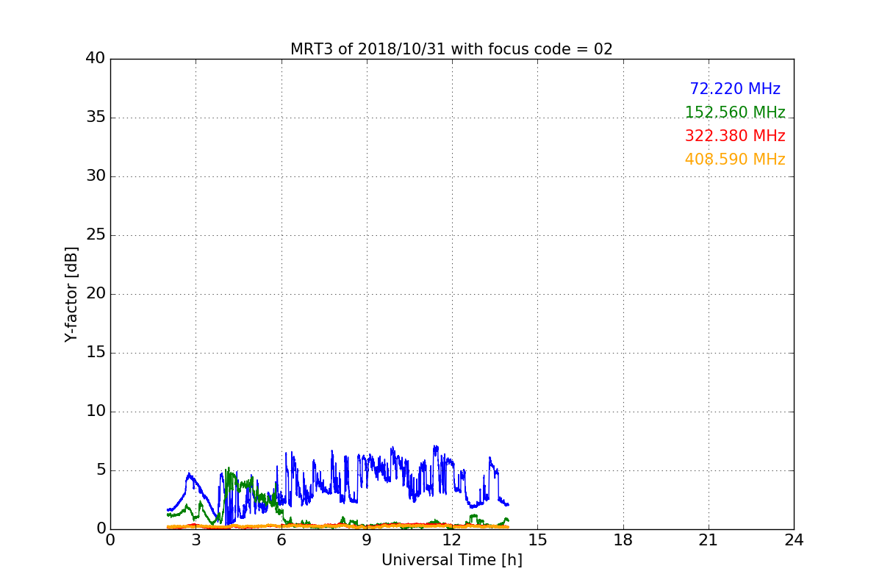
Task: Click the x-axis tick label 24
Action: click(x=794, y=540)
